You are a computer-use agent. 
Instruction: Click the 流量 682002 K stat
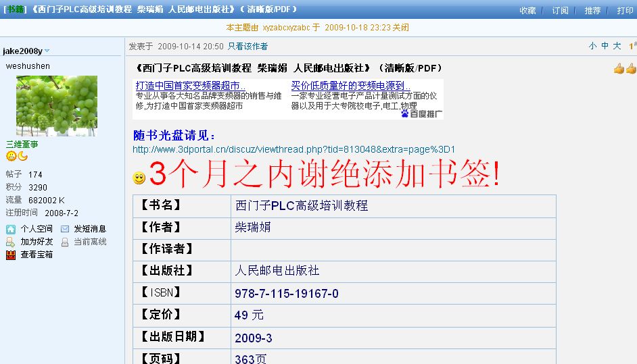coord(35,200)
